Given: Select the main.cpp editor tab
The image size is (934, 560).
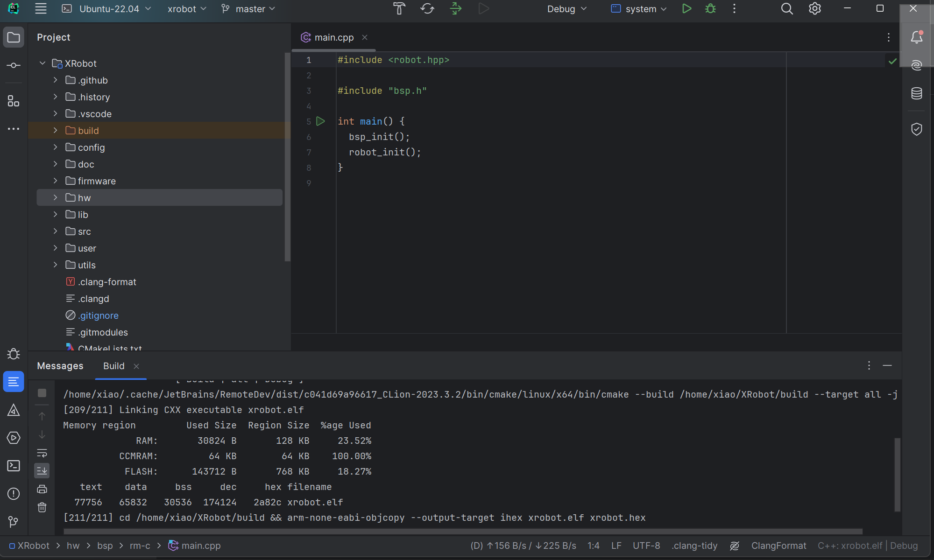Looking at the screenshot, I should (333, 37).
